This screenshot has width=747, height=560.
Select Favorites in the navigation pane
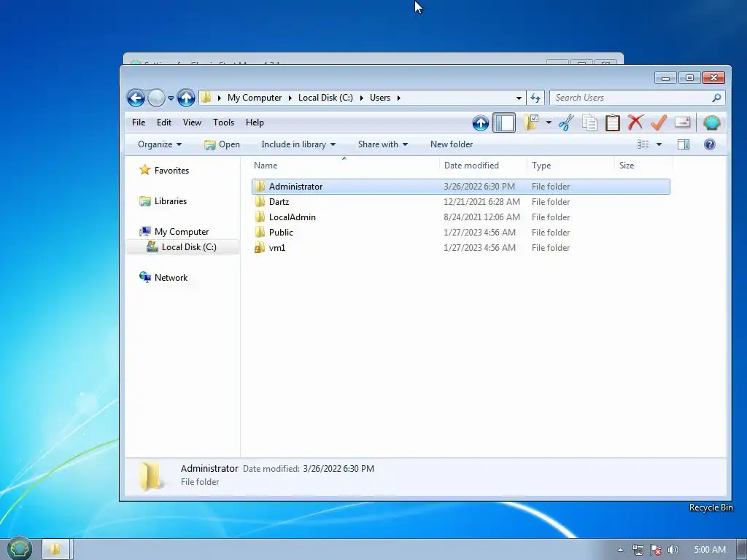tap(171, 171)
